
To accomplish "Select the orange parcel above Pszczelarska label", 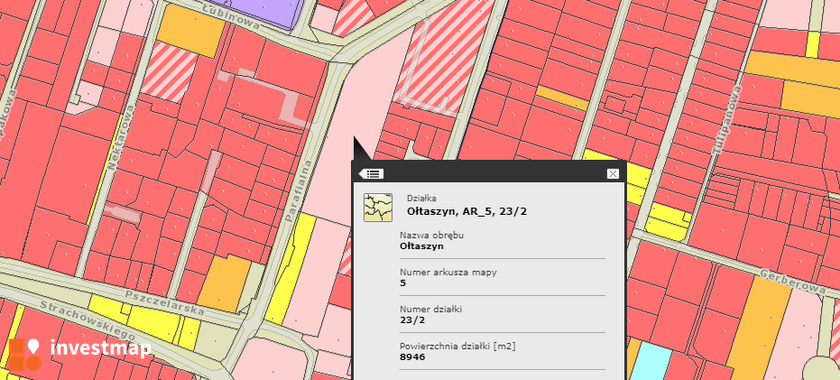I will point(224,284).
